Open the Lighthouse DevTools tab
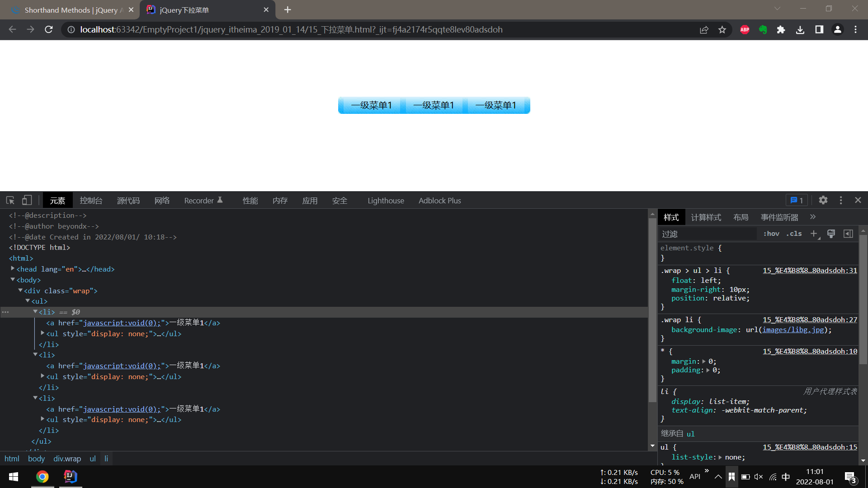This screenshot has height=488, width=868. tap(386, 201)
